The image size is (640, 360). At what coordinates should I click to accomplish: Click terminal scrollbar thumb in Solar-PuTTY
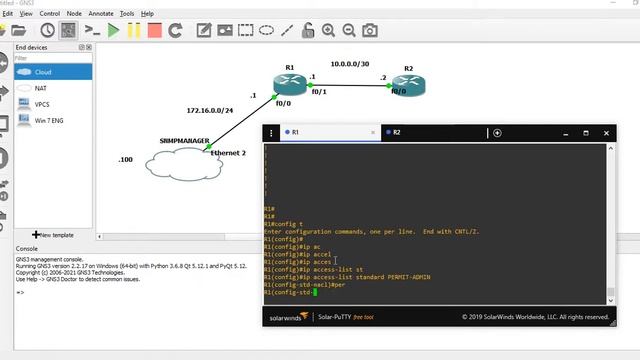611,291
